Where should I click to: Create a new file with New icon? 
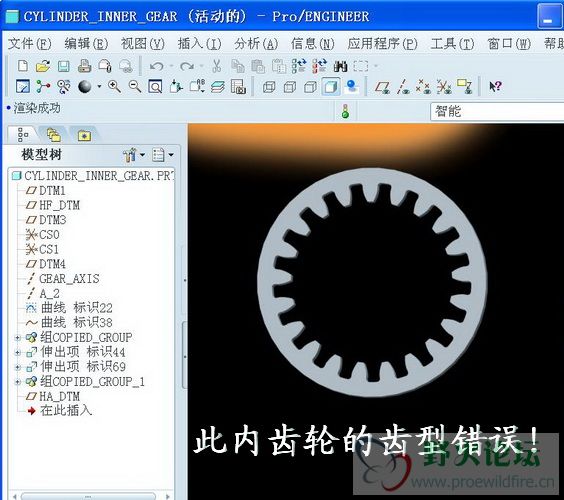(23, 66)
